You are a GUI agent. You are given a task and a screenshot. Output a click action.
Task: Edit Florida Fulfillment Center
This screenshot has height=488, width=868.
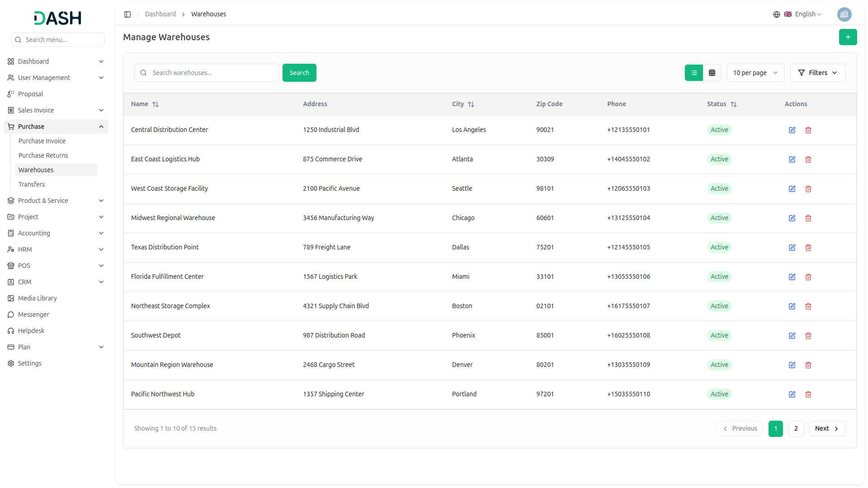(792, 277)
